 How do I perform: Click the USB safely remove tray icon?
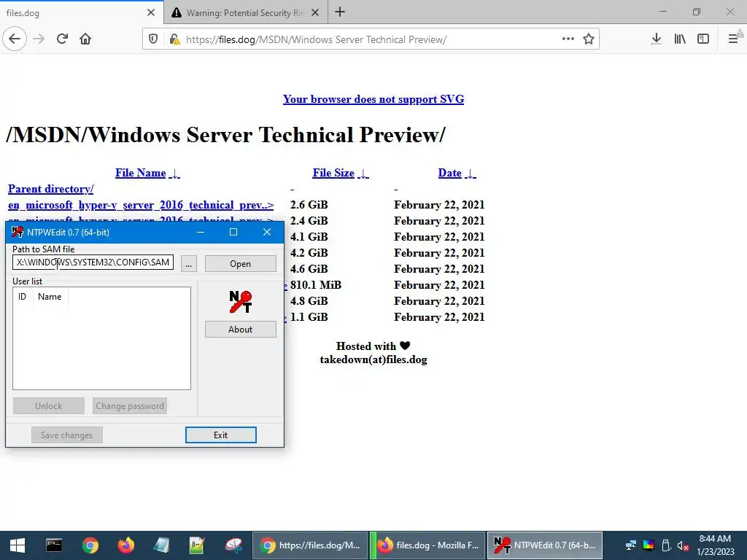point(666,545)
